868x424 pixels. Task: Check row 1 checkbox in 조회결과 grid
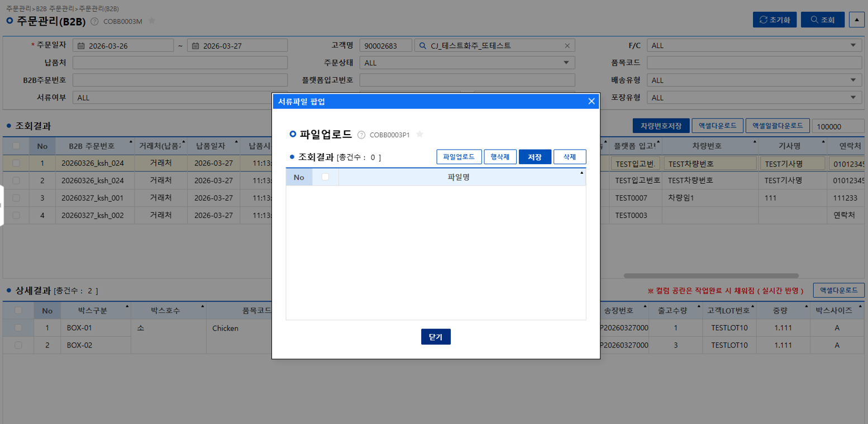17,163
